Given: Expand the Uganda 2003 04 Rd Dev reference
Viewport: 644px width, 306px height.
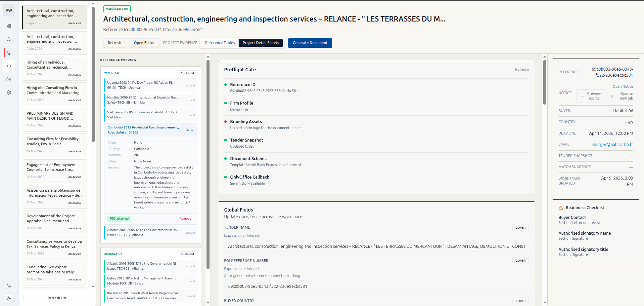Looking at the screenshot, I should [190, 85].
